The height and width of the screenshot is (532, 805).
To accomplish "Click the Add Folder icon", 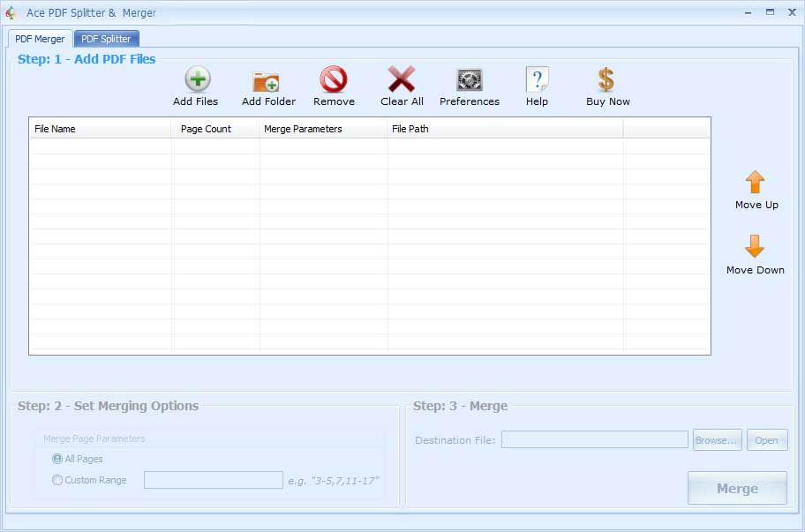I will (267, 81).
